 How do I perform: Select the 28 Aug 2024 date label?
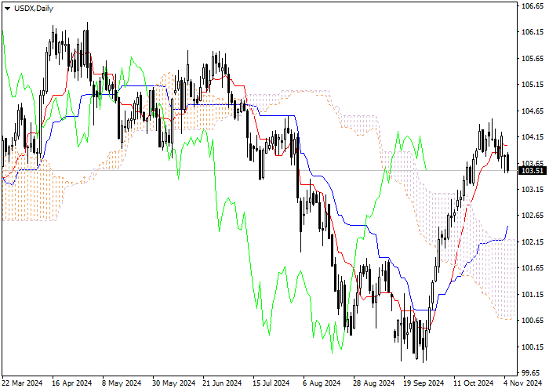[373, 383]
